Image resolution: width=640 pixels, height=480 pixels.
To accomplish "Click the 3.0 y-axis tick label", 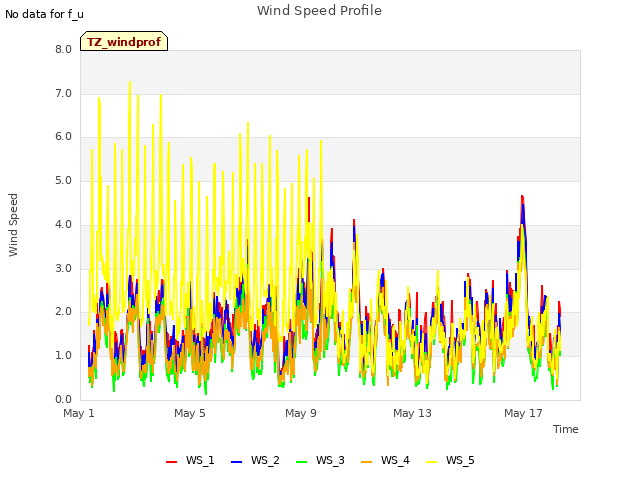I will click(64, 269).
